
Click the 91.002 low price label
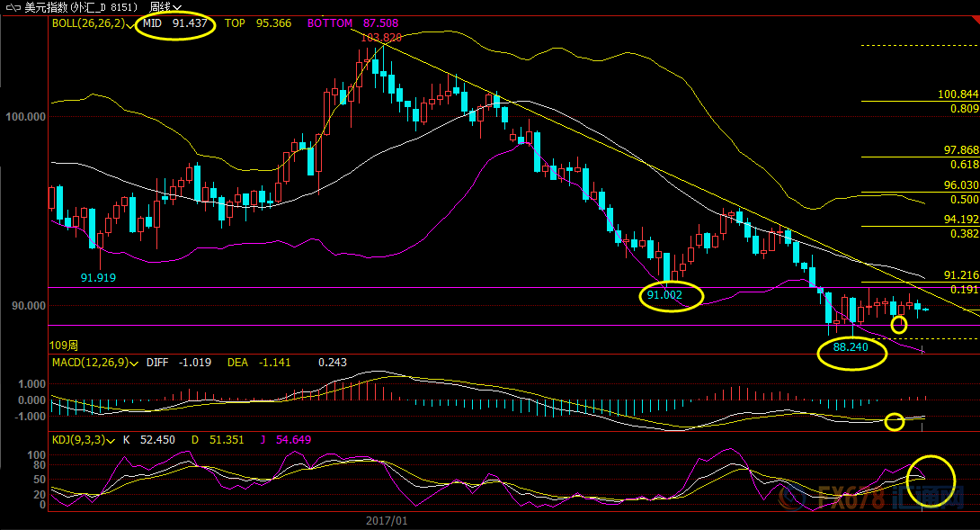[x=664, y=294]
